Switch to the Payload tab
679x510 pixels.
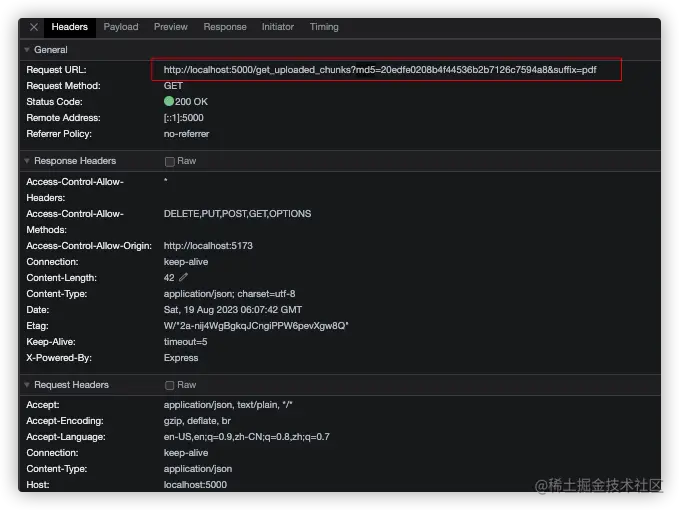point(121,27)
